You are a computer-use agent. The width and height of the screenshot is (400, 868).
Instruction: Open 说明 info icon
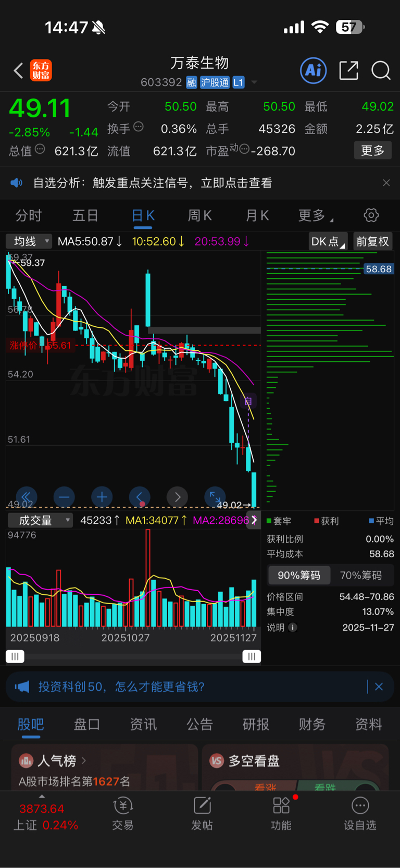[x=293, y=627]
